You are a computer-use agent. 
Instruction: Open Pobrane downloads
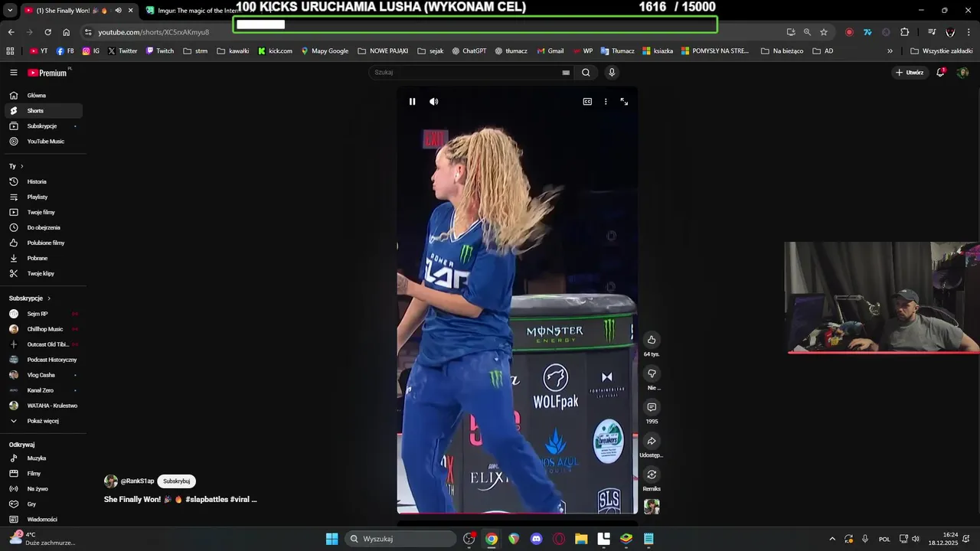(43, 258)
